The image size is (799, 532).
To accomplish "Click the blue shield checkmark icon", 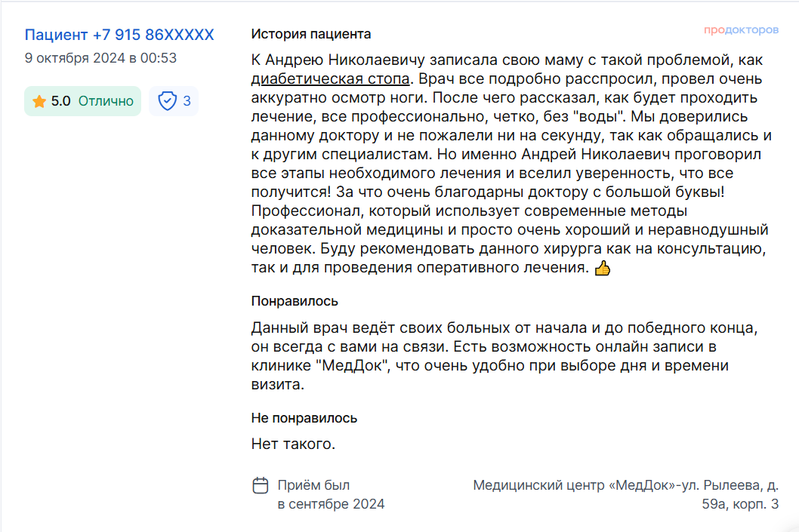I will [167, 101].
